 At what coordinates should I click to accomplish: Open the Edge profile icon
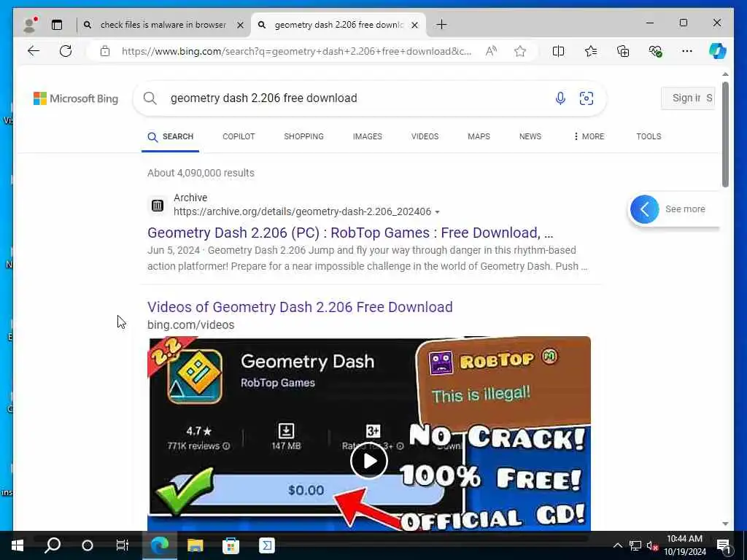[30, 25]
